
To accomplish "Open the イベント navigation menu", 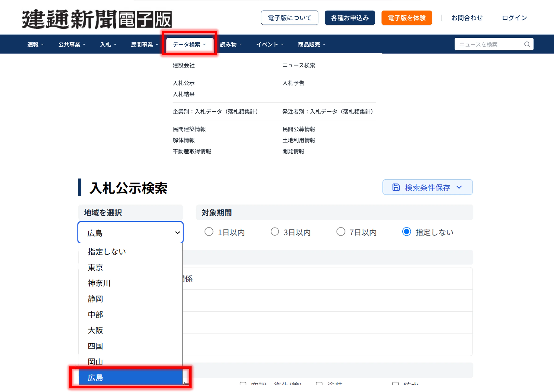I will [270, 45].
